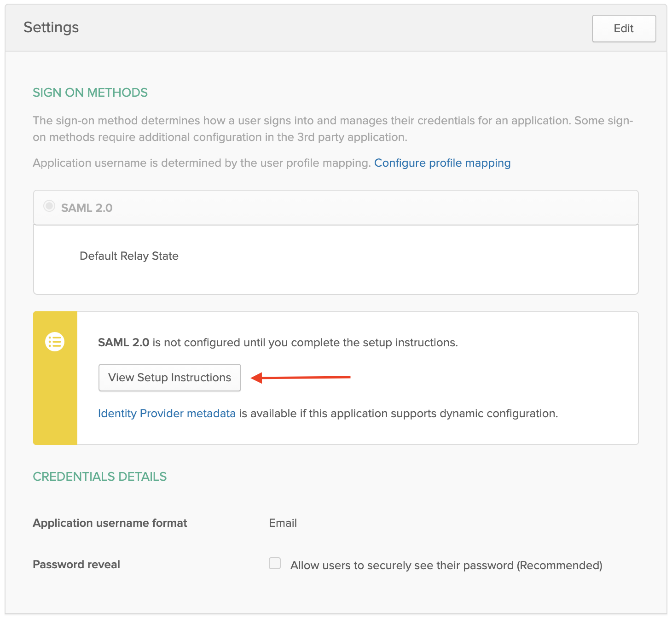This screenshot has width=672, height=618.
Task: Click the red arrow pointing at setup button
Action: point(301,378)
